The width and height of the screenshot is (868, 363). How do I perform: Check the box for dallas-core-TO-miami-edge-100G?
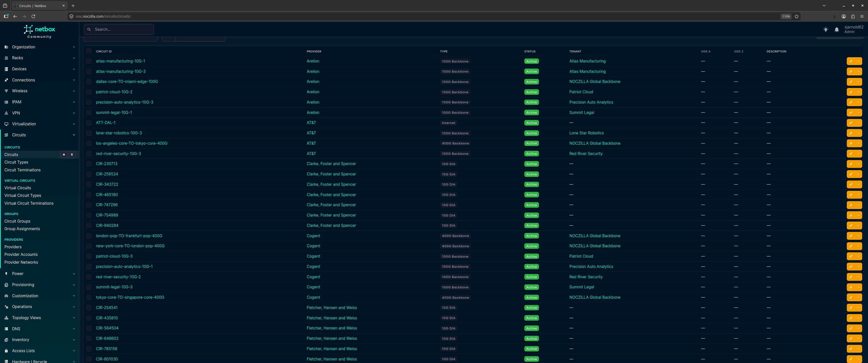(89, 82)
